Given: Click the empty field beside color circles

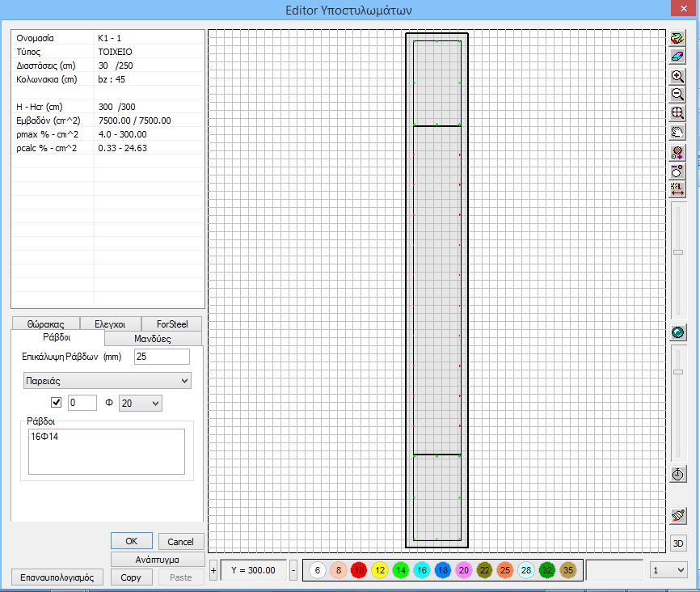Looking at the screenshot, I should pyautogui.click(x=614, y=570).
